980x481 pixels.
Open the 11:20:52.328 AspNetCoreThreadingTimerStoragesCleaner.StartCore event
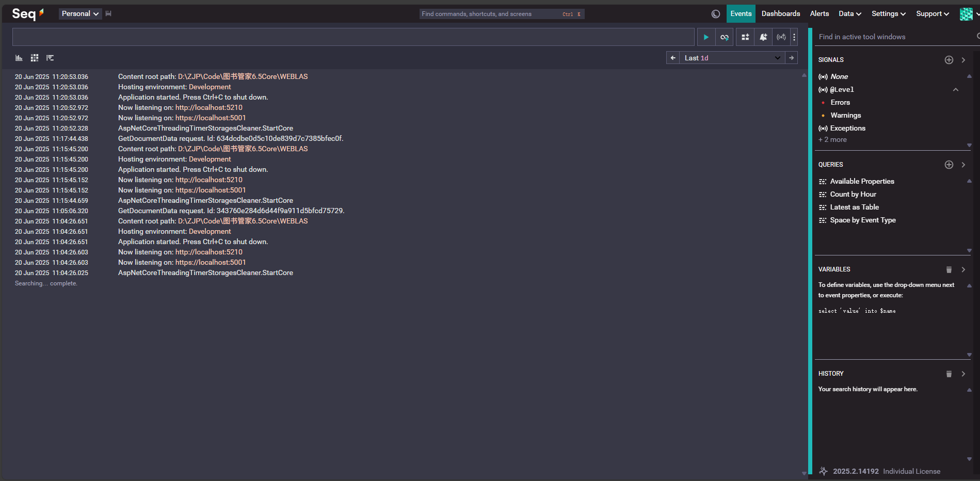click(x=205, y=128)
